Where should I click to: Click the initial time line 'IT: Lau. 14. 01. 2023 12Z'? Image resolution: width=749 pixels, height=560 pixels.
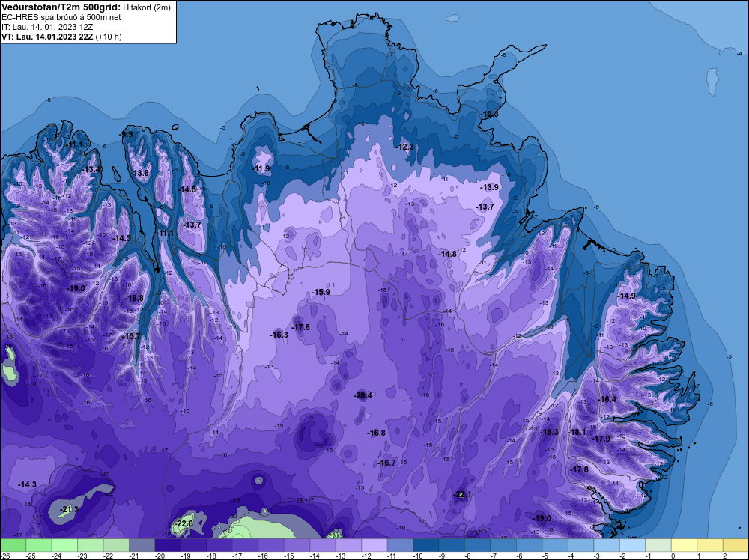[47, 27]
